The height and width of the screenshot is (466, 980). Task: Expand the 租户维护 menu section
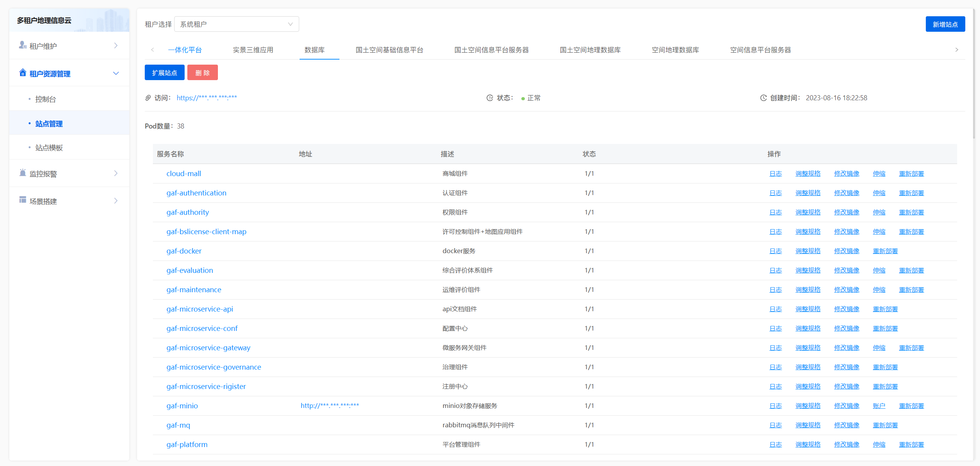point(115,46)
